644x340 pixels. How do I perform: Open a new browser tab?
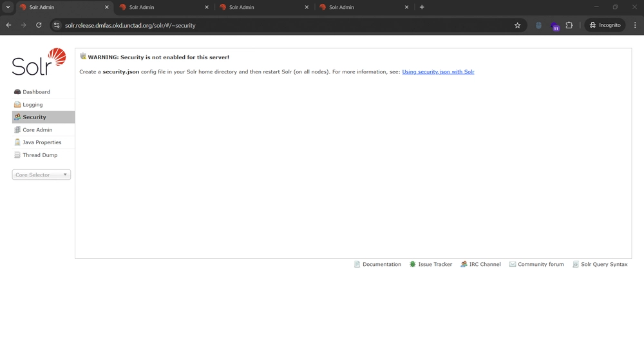(422, 7)
